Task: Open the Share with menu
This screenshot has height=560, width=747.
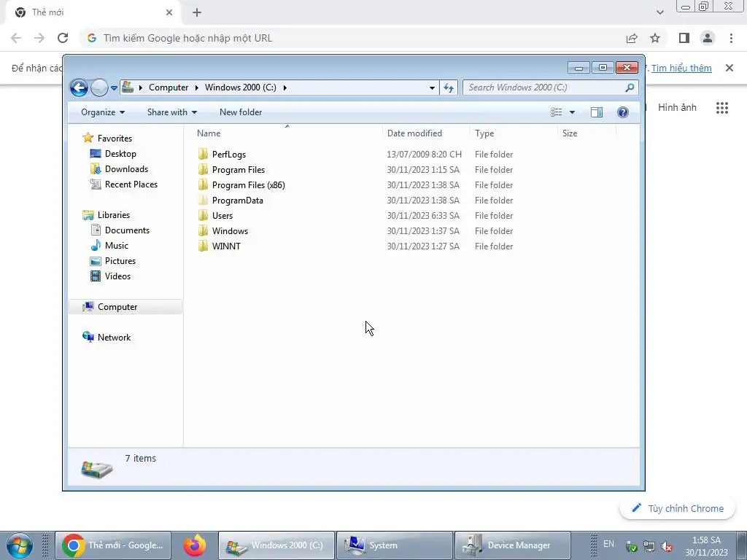Action: click(172, 112)
